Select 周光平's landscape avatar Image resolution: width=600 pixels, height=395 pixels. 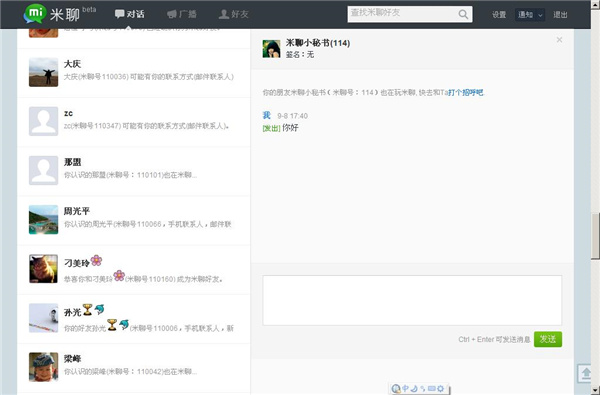pyautogui.click(x=44, y=220)
